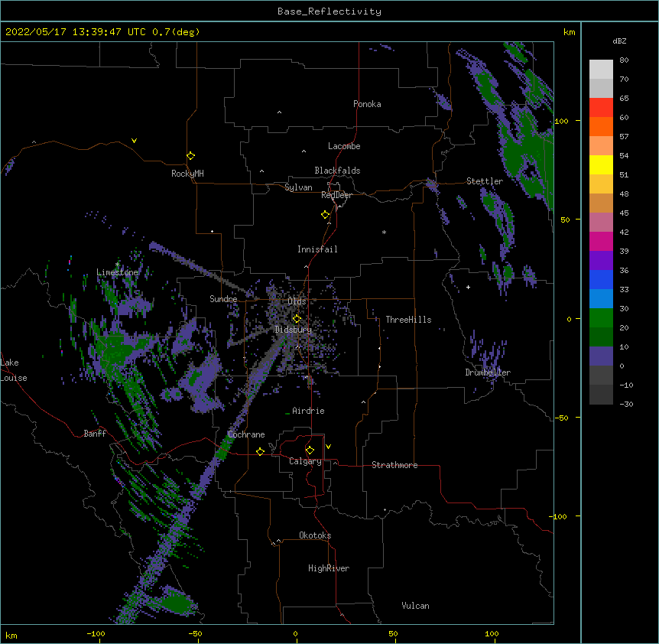Click the Sylvan label on the map

tap(298, 187)
